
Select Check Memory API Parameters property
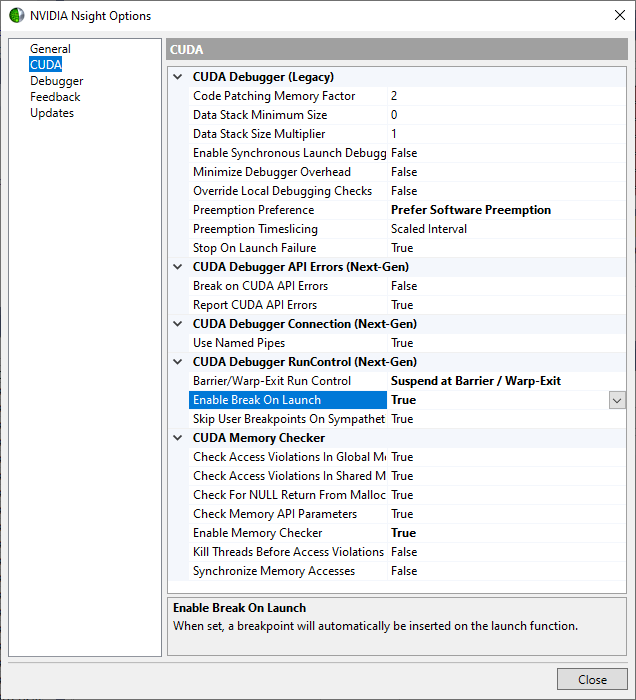click(288, 514)
